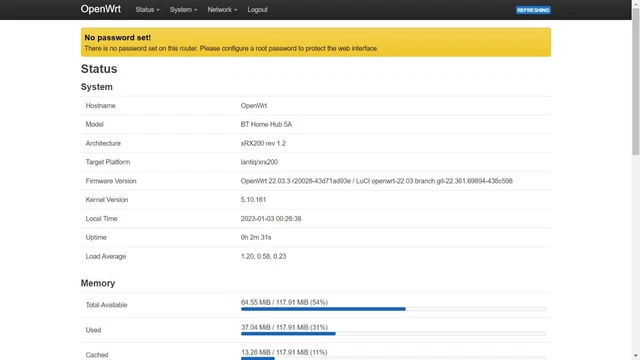Open the Status dropdown menu
The width and height of the screenshot is (640, 360).
point(147,10)
